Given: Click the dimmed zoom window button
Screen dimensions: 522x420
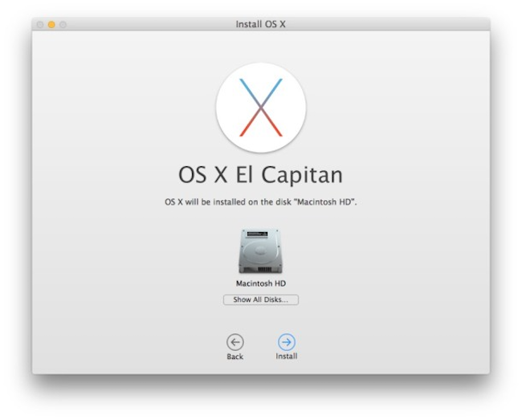Looking at the screenshot, I should 63,25.
